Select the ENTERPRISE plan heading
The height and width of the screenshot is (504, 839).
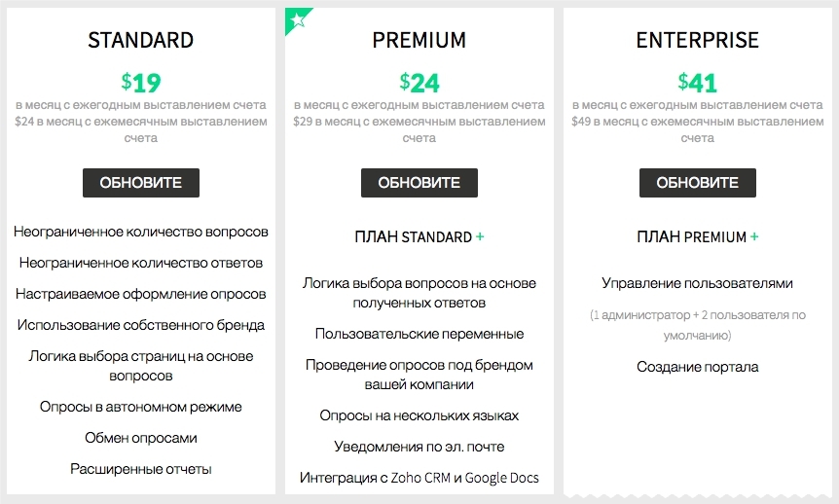pyautogui.click(x=697, y=40)
